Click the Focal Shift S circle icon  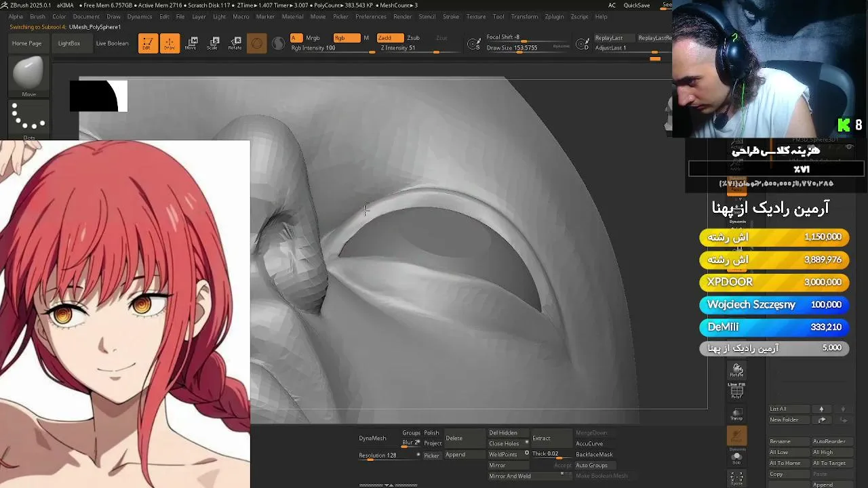point(475,44)
